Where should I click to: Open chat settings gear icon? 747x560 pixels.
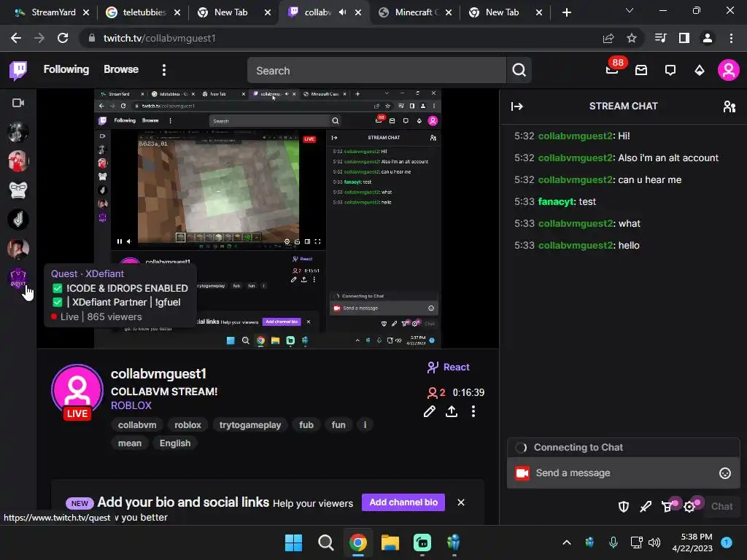(x=689, y=507)
